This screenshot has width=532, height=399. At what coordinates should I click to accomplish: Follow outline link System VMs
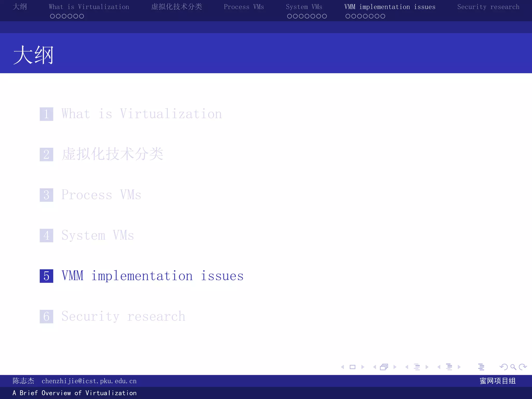coord(98,235)
